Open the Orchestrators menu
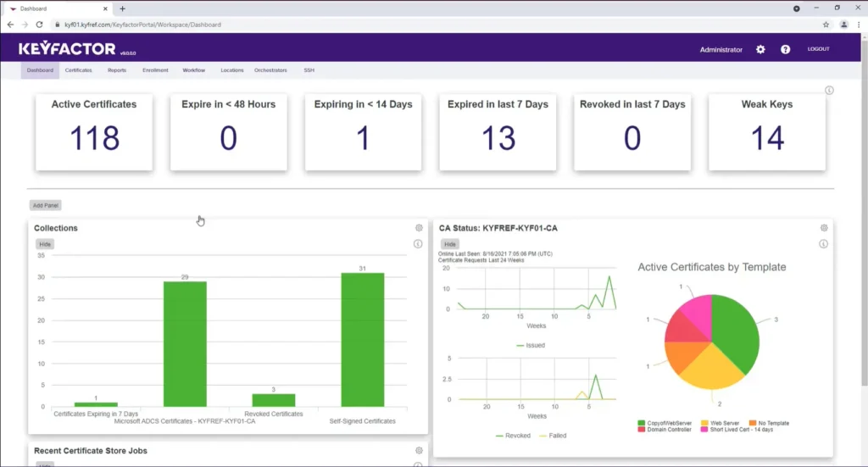 click(270, 70)
